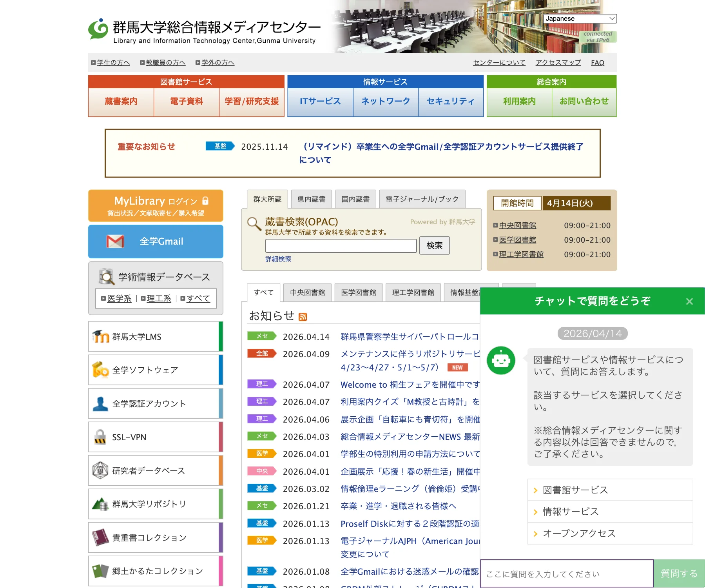
Task: Open the 詳細検索 link
Action: tap(278, 259)
